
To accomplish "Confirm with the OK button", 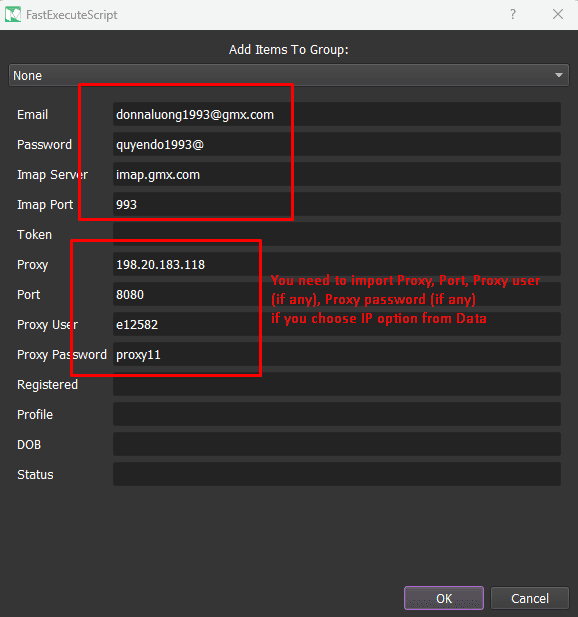I will click(444, 598).
